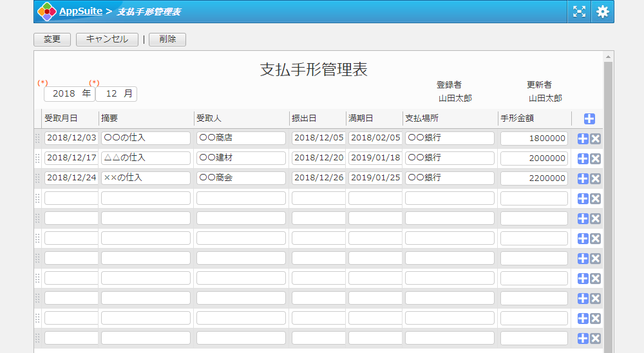The height and width of the screenshot is (353, 644).
Task: Select the 満期日 field showing 2019/01/25
Action: [x=375, y=178]
